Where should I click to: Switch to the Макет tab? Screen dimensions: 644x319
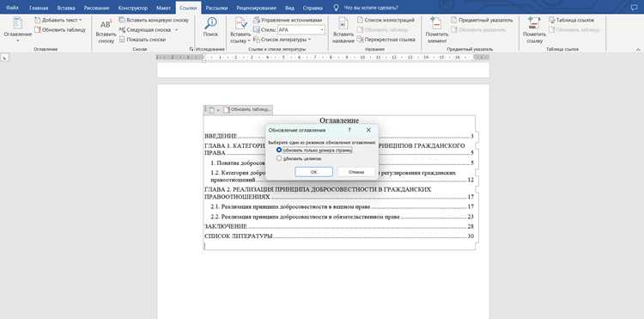coord(163,8)
